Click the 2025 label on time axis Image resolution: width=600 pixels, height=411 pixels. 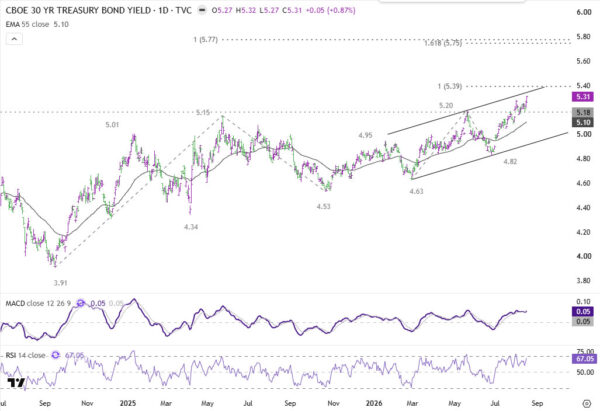tap(128, 403)
